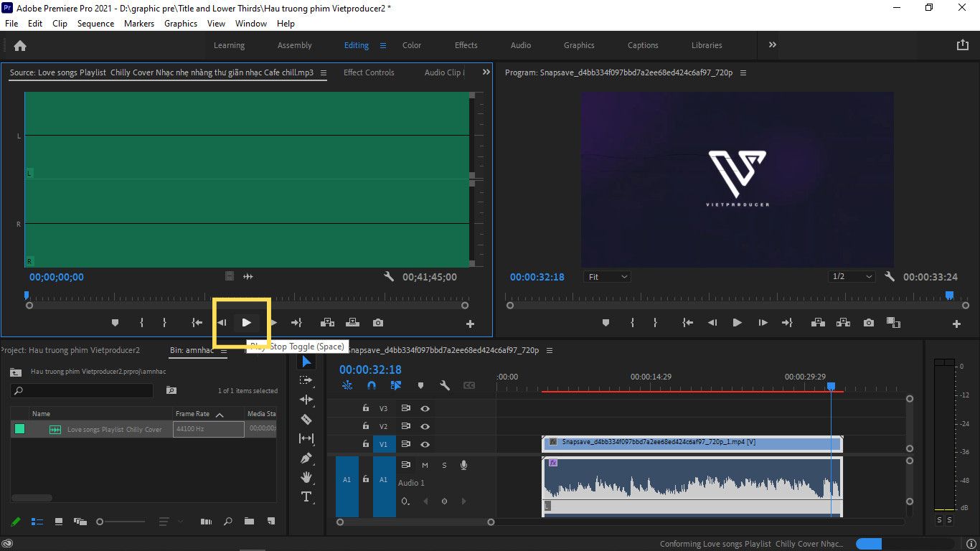Open the Sequence menu
The image size is (980, 551).
[95, 24]
